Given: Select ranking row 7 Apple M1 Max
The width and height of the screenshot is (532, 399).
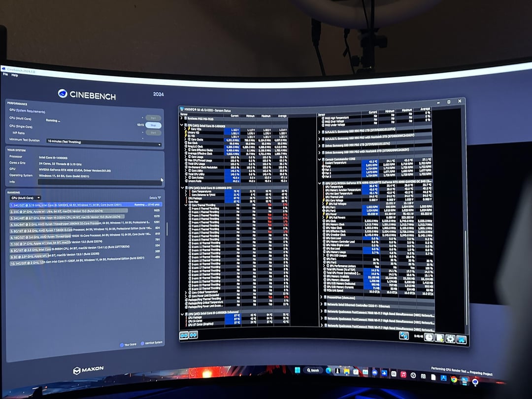Looking at the screenshot, I should click(86, 242).
